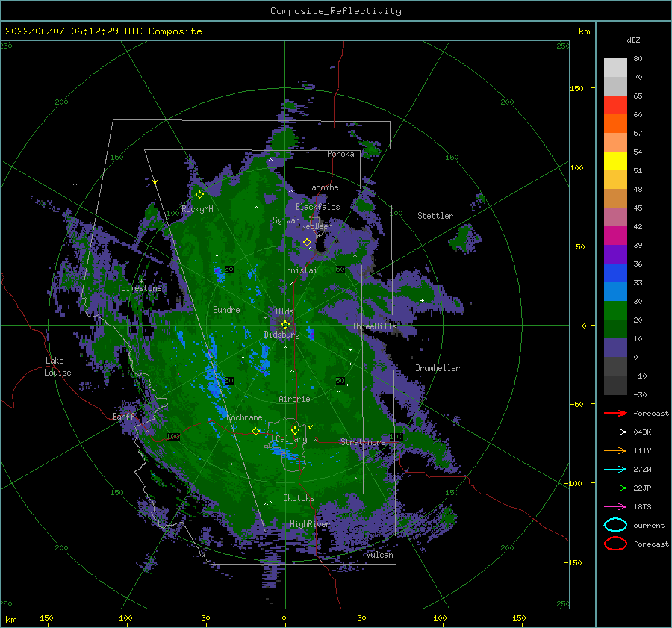Click the Innisfail city label
The height and width of the screenshot is (628, 672).
pos(302,270)
